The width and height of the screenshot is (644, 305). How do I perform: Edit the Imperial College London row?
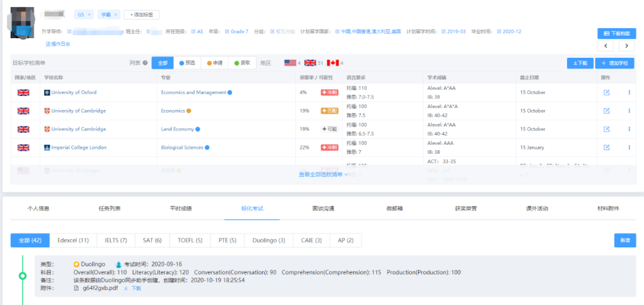[x=606, y=147]
